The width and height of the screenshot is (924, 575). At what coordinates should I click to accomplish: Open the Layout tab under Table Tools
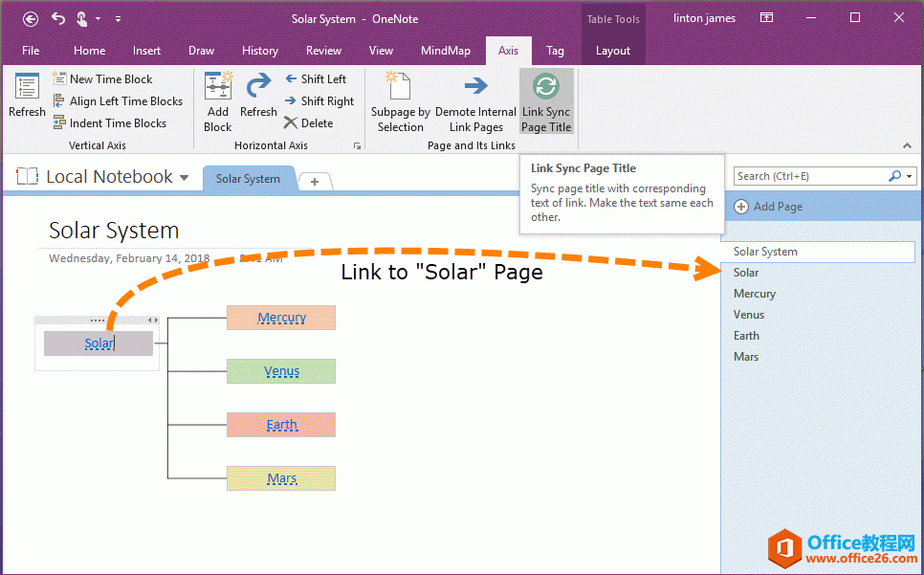click(613, 51)
